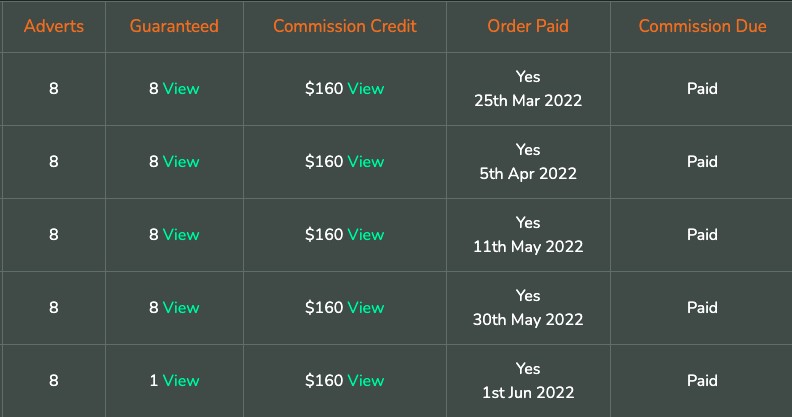Open Commission Credit View link for 25th Mar 2022

coord(366,89)
